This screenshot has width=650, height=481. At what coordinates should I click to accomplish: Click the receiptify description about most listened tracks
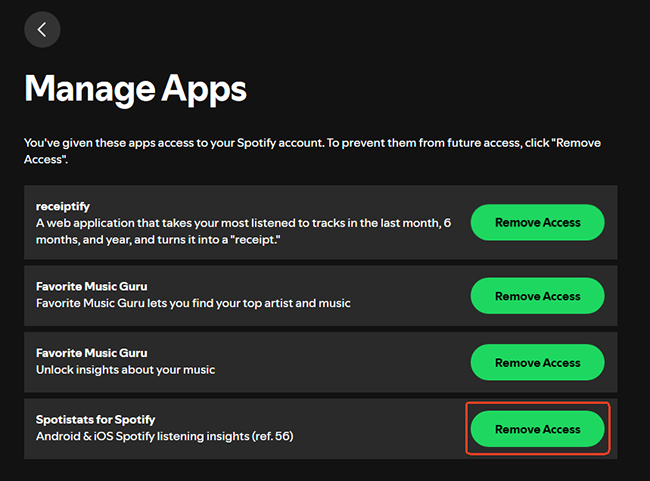(243, 231)
